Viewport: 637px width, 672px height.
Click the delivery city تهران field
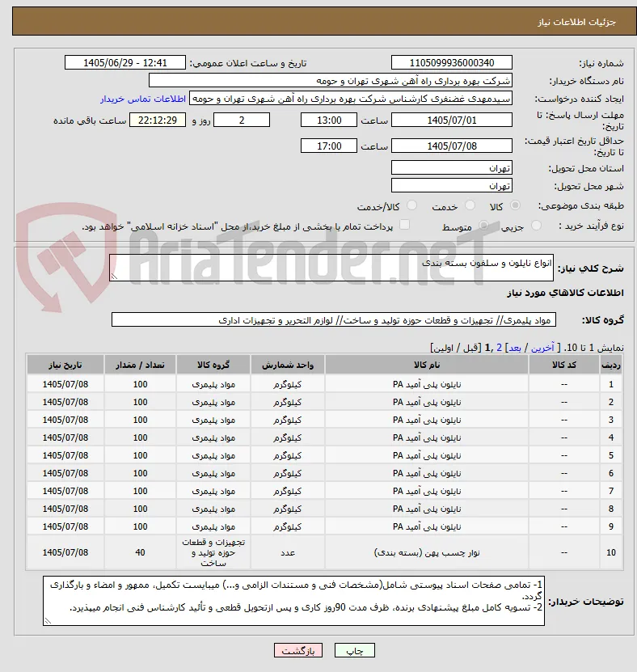click(452, 185)
